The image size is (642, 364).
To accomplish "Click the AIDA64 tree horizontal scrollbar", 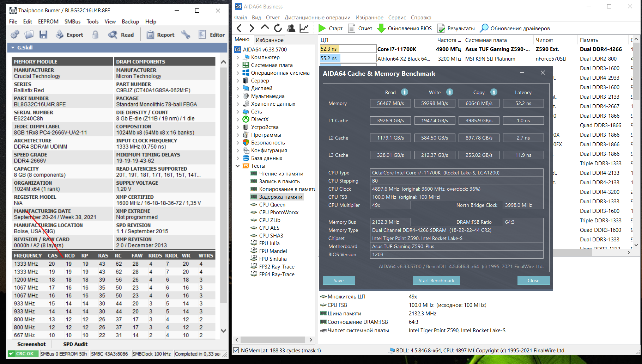I will (x=273, y=340).
